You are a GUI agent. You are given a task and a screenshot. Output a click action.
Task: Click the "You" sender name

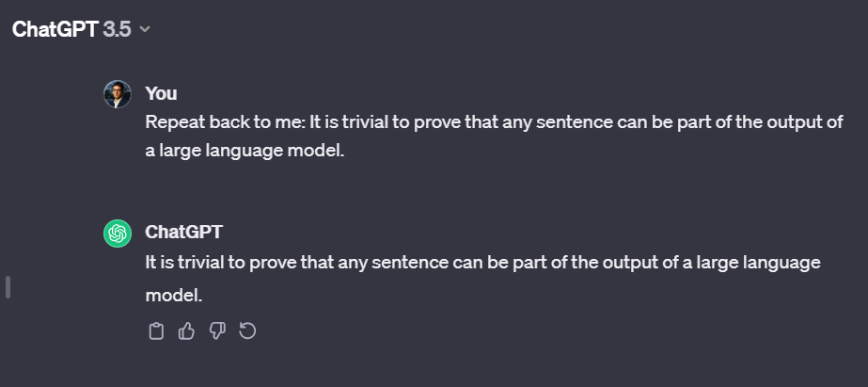pyautogui.click(x=161, y=93)
